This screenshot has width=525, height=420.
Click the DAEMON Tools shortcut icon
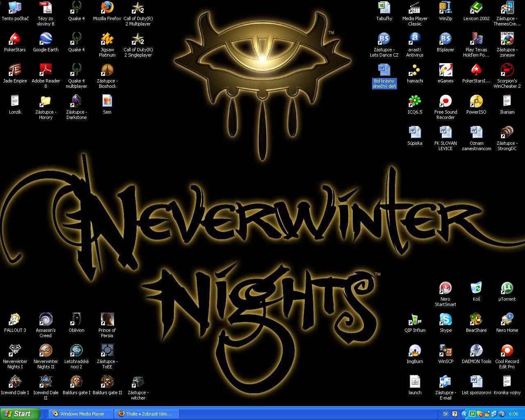(x=476, y=351)
